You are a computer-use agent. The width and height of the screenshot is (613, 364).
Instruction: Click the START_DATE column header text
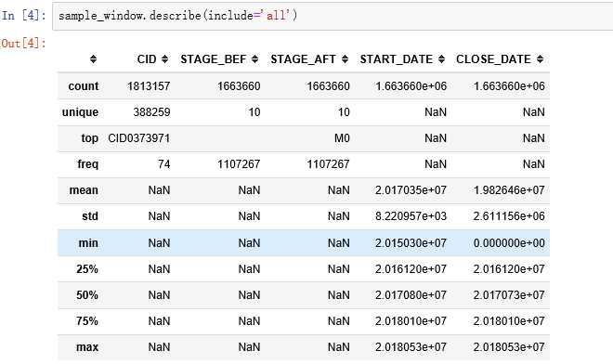click(396, 59)
